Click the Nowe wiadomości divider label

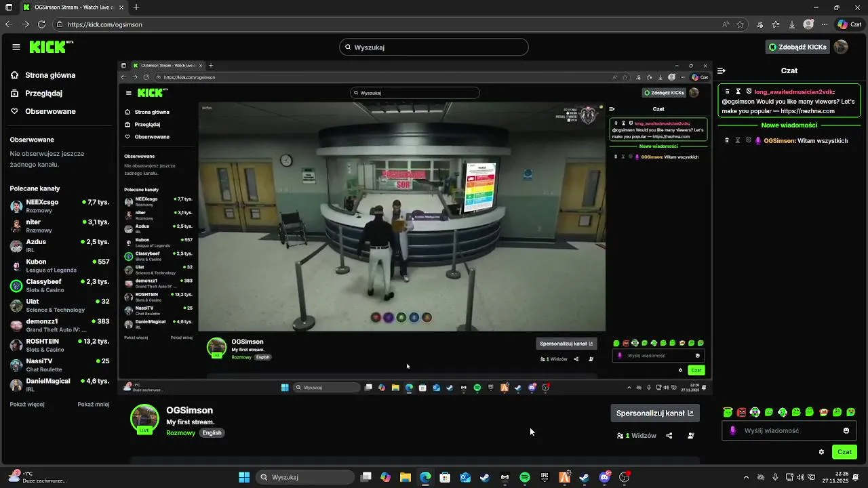point(789,125)
